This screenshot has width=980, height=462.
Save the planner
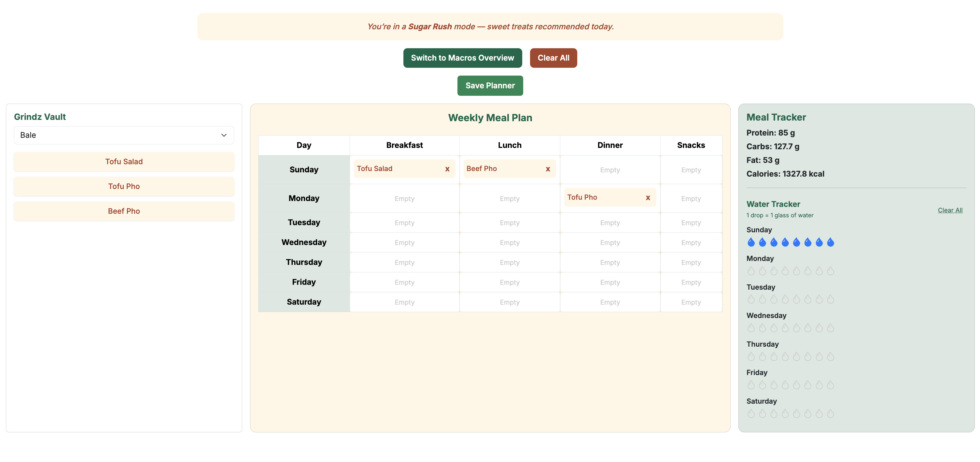490,86
